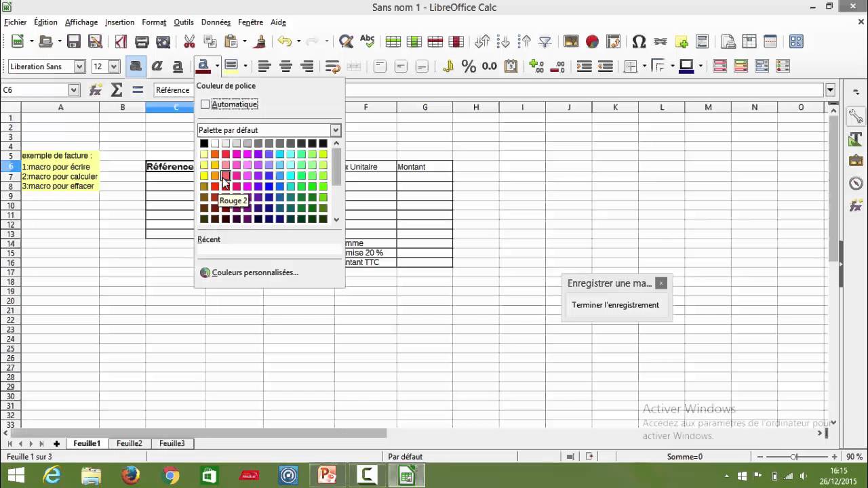Toggle bold formatting

[x=136, y=66]
